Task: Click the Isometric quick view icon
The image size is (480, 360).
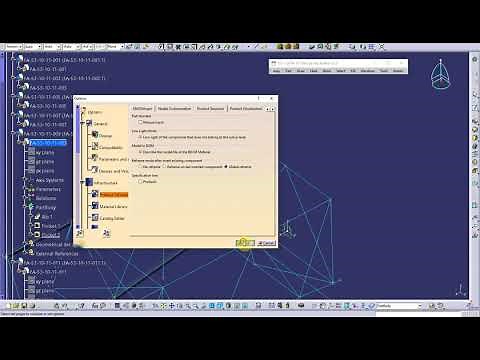Action: click(220, 305)
